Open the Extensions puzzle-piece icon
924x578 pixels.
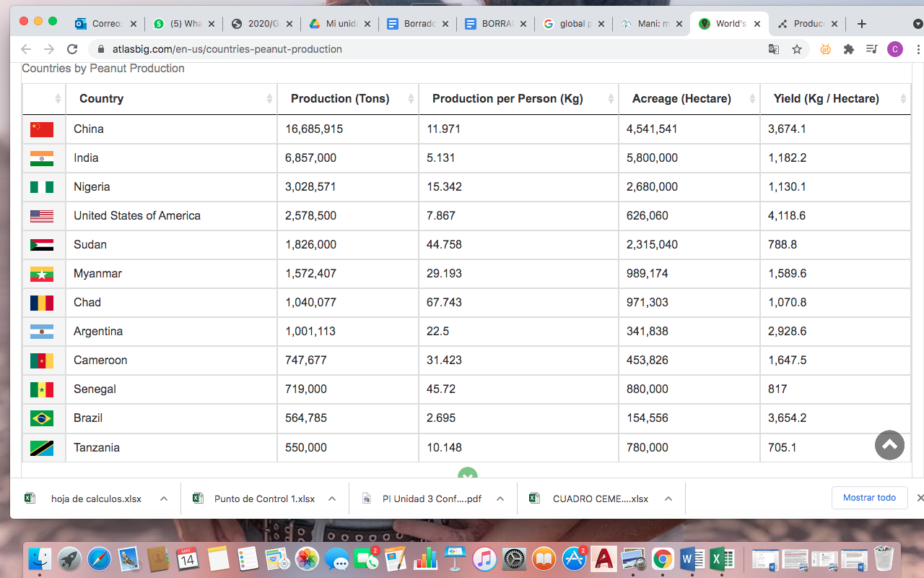click(849, 49)
